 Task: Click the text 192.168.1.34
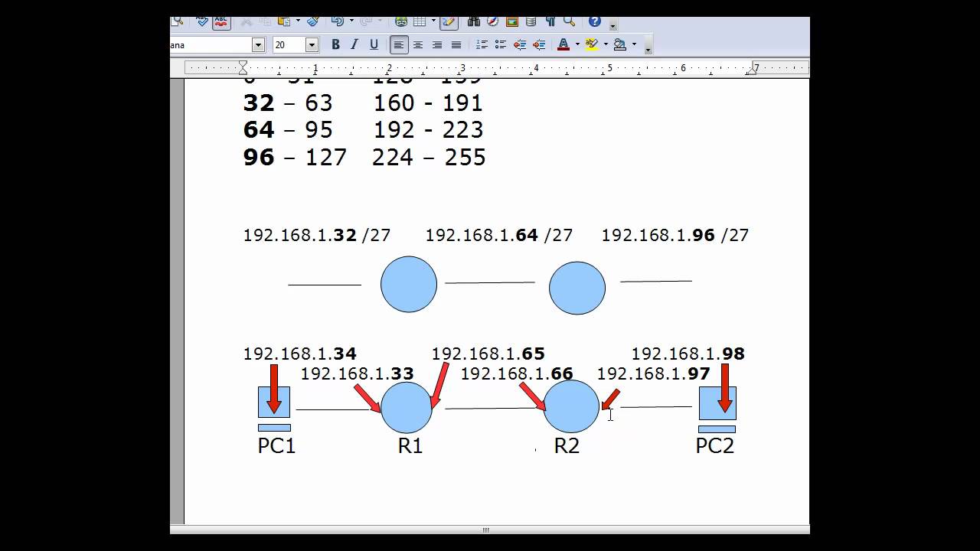(x=299, y=354)
